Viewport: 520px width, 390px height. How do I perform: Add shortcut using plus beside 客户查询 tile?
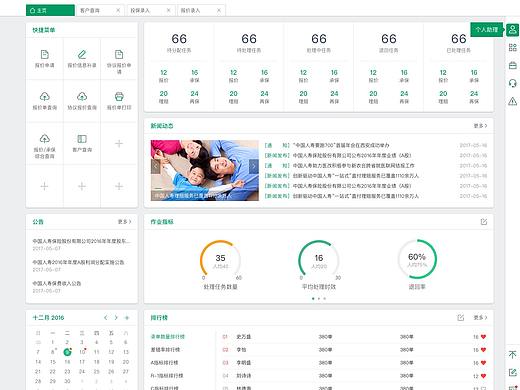coord(119,144)
